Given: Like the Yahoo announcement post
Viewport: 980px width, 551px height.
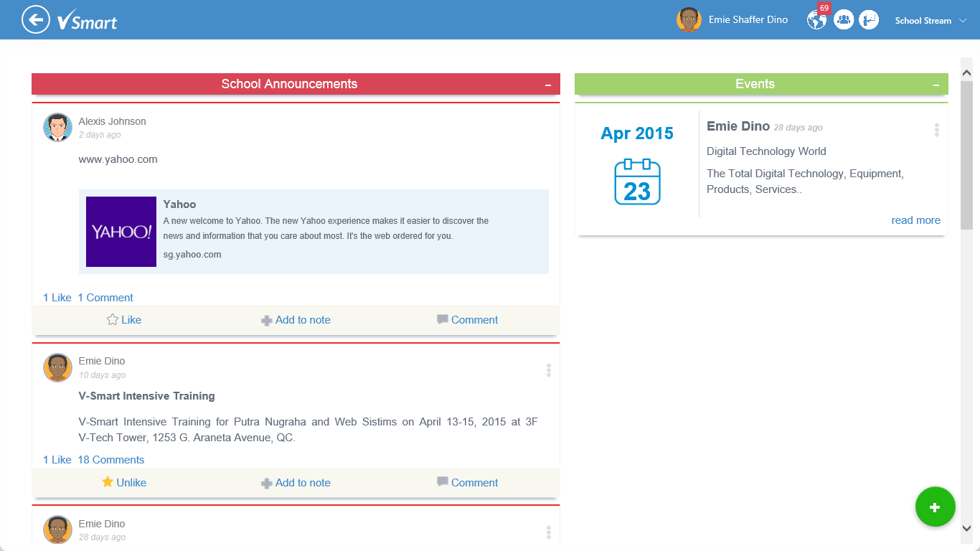Looking at the screenshot, I should click(x=124, y=320).
